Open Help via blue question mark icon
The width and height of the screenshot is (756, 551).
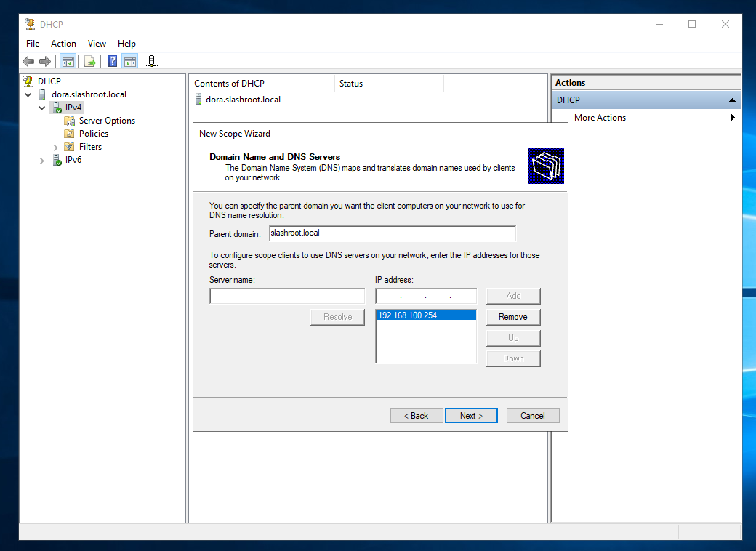[x=112, y=62]
